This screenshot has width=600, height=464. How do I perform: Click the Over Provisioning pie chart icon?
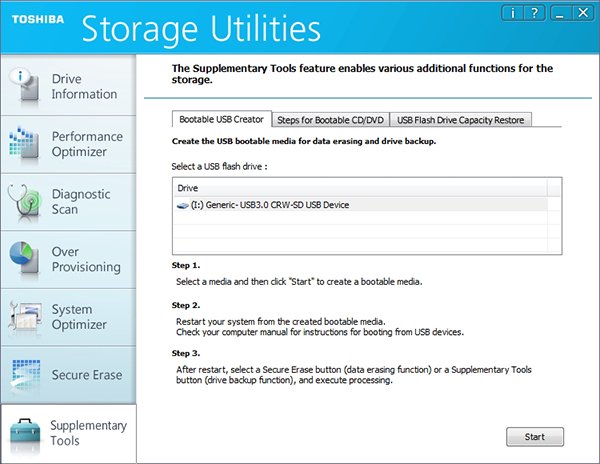pos(24,259)
